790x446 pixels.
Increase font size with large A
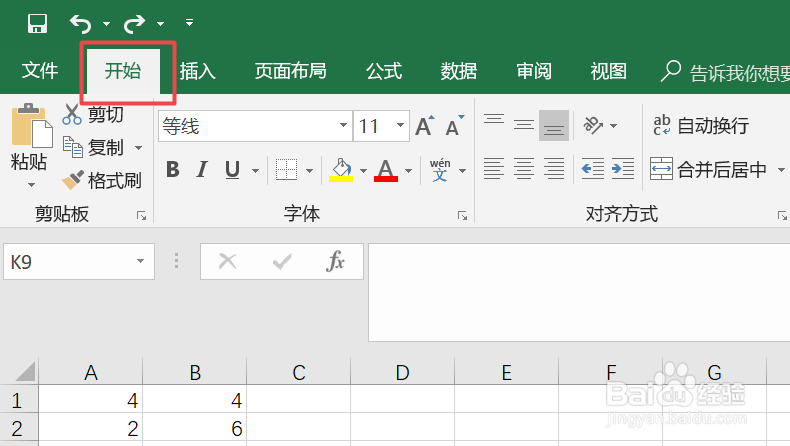[425, 126]
